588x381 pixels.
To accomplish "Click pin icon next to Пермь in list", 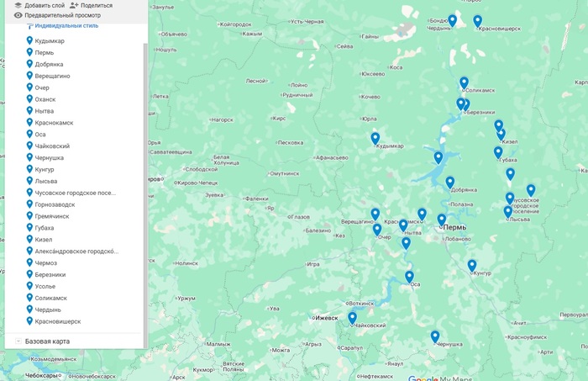I will (29, 52).
